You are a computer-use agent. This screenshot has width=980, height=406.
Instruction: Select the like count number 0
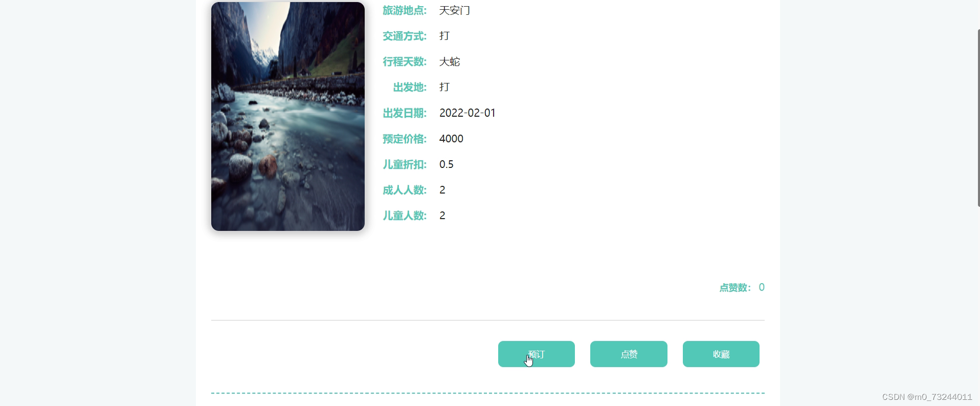(x=762, y=287)
